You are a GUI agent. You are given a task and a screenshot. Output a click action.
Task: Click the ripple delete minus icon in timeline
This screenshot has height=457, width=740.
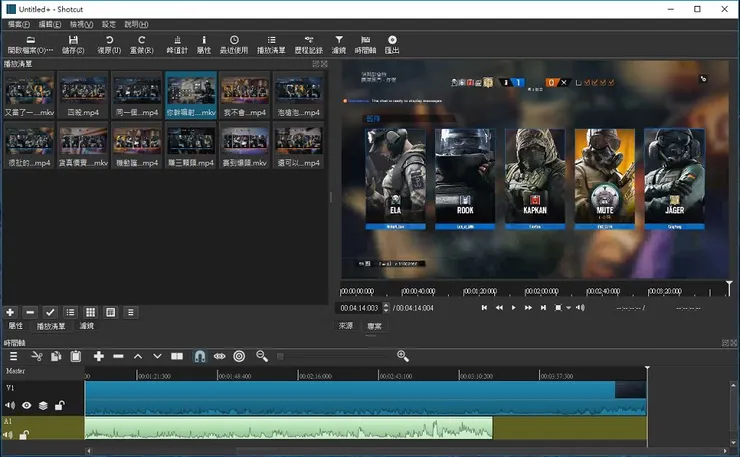tap(118, 356)
